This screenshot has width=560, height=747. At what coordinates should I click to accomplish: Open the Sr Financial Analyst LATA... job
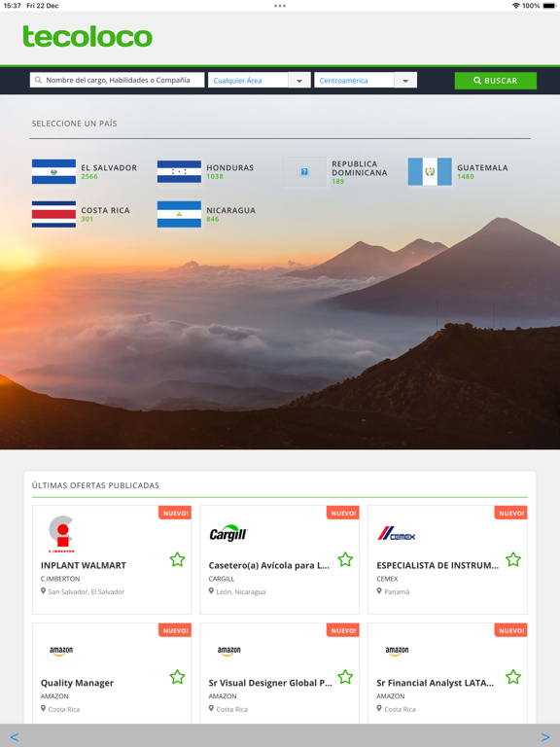tap(436, 683)
